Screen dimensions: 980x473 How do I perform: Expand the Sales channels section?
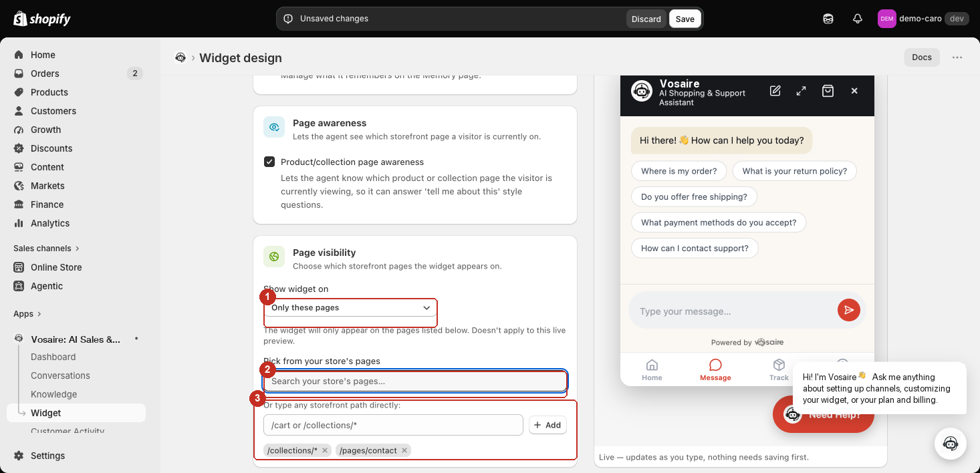tap(46, 248)
